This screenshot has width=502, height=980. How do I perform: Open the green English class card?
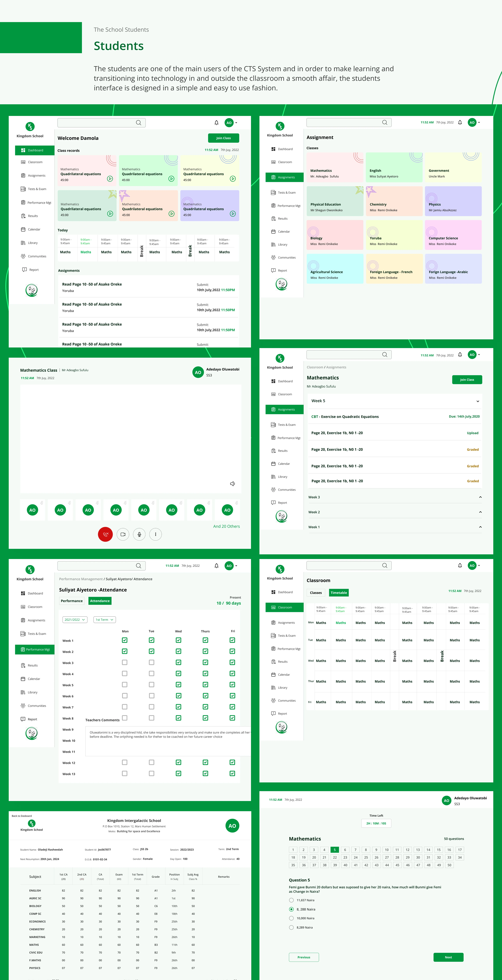(394, 167)
